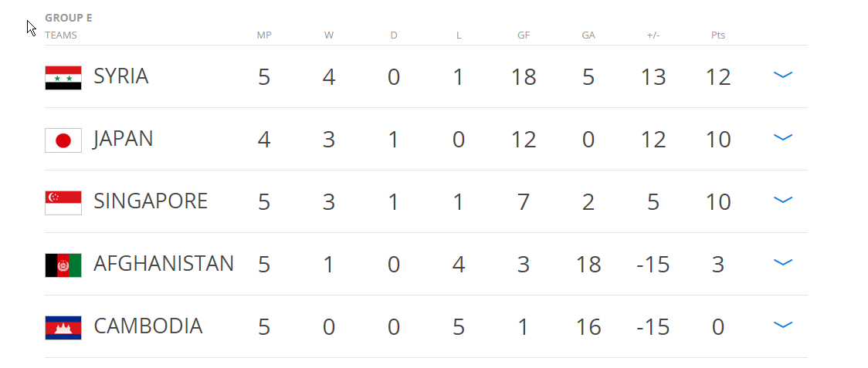868x368 pixels.
Task: Click the Singapore flag icon
Action: tap(63, 203)
